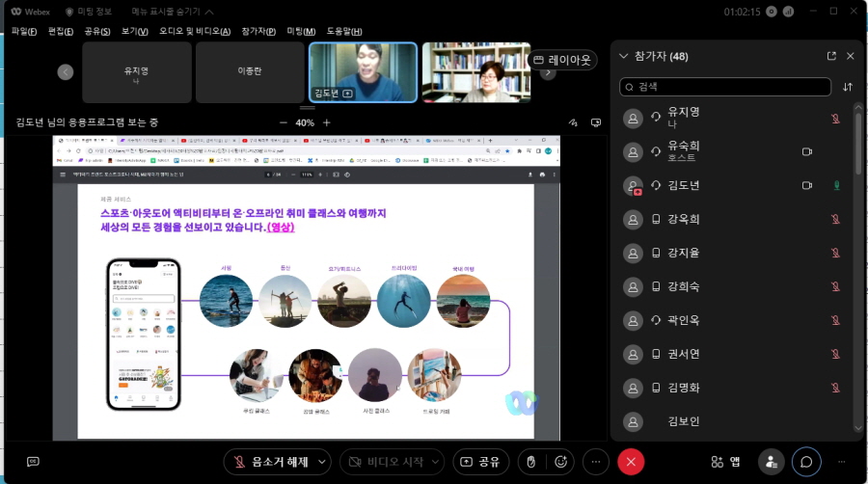868x484 pixels.
Task: Toggle closed captions icon at bottom left
Action: (x=33, y=461)
